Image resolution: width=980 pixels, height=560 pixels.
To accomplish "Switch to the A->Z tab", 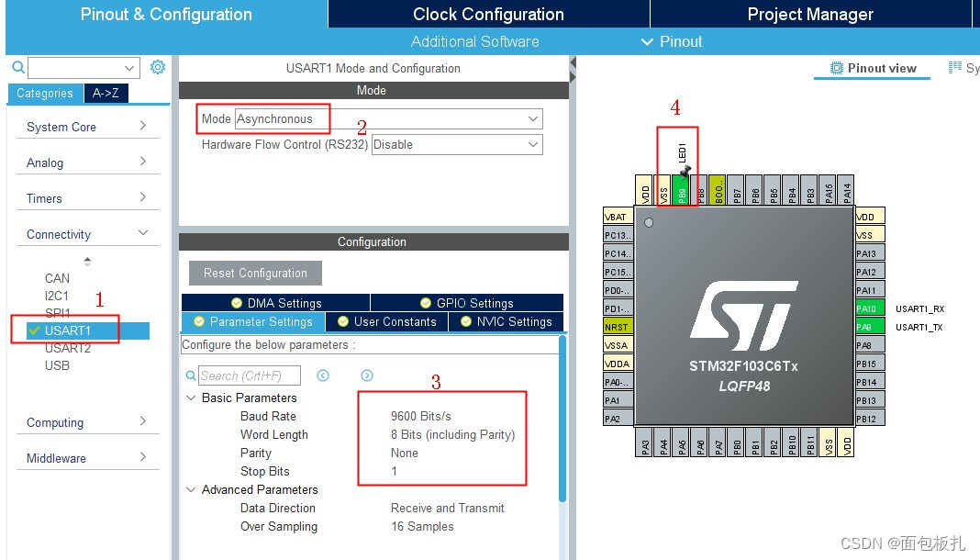I will pos(106,93).
